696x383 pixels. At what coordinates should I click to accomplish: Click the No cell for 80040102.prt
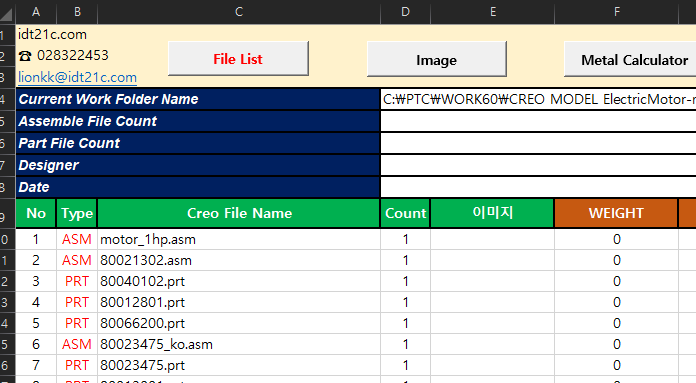point(36,281)
